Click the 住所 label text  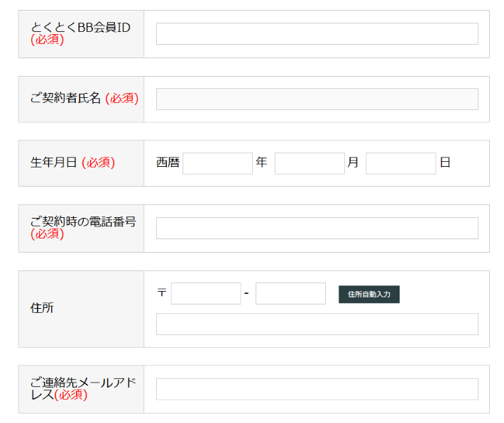point(42,308)
